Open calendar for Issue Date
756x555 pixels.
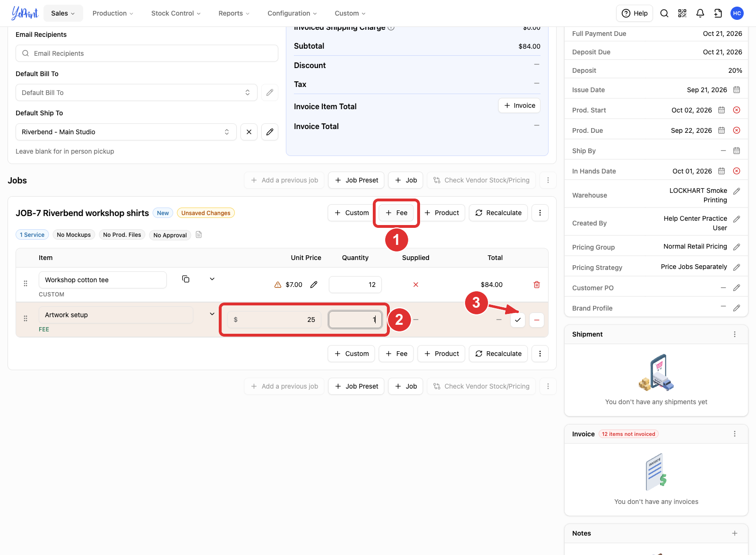click(x=737, y=90)
